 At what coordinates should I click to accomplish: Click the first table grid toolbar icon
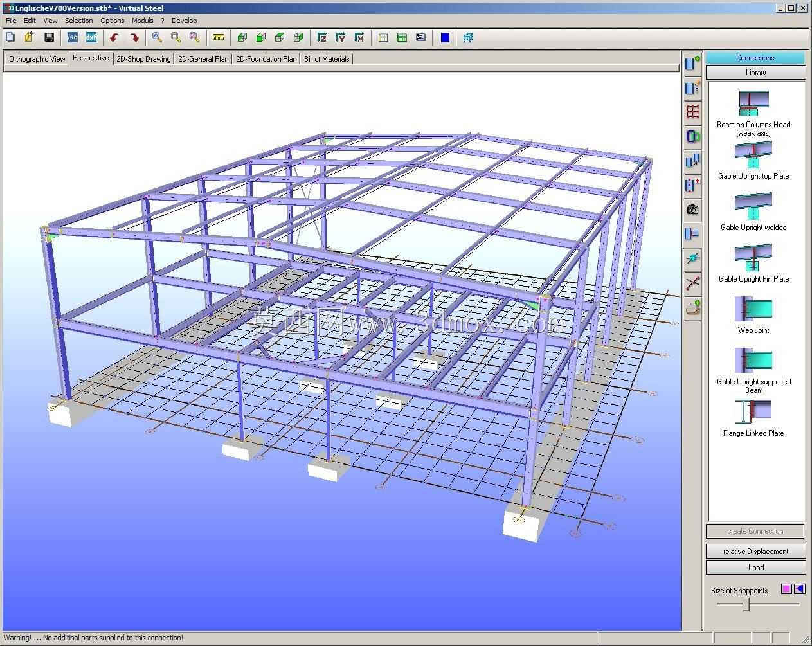383,38
